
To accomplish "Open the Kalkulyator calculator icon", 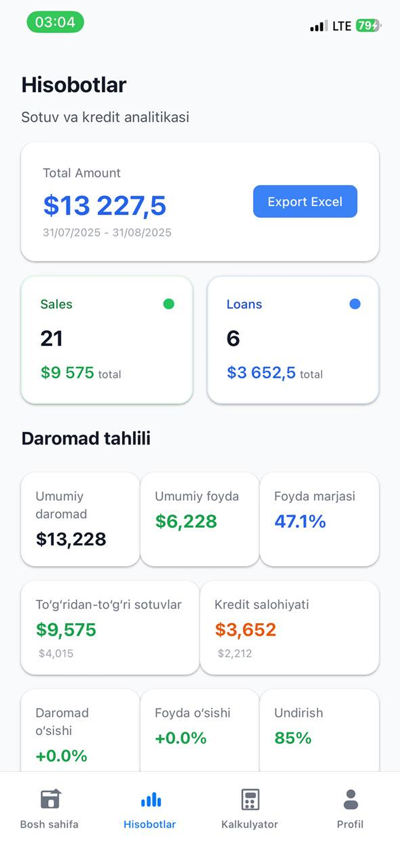I will pyautogui.click(x=250, y=799).
